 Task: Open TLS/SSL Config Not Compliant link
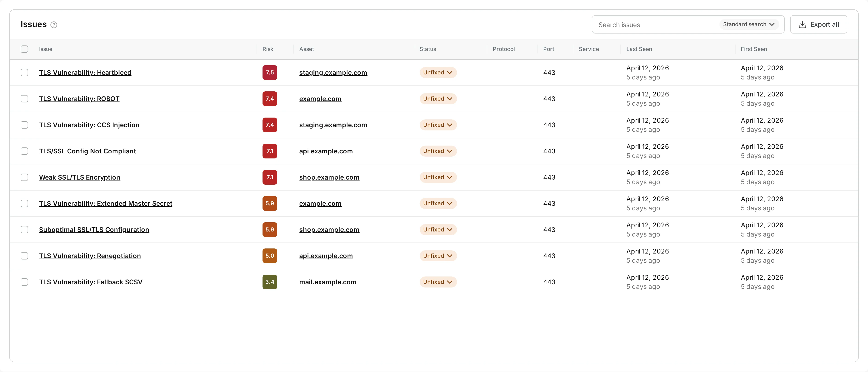pyautogui.click(x=87, y=151)
